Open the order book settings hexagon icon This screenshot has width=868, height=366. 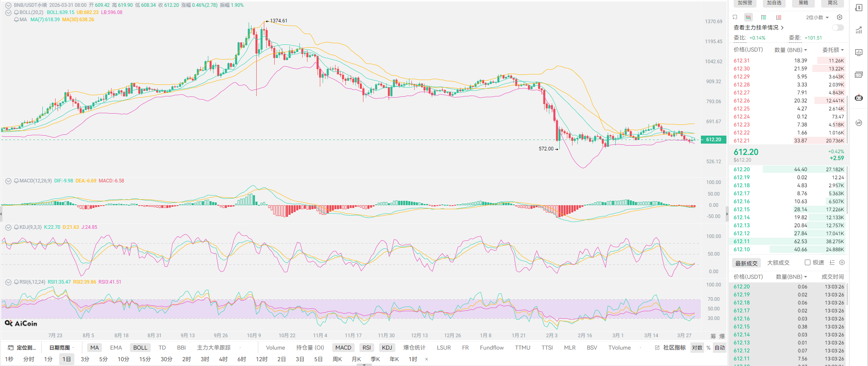click(840, 17)
